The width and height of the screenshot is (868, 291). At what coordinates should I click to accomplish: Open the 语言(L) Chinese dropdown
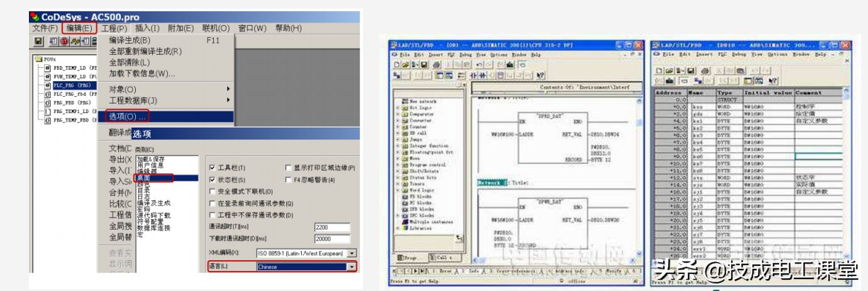(351, 267)
